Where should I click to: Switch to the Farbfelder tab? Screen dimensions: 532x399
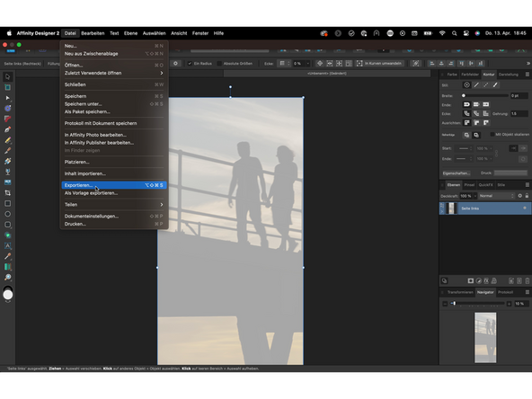click(x=470, y=75)
